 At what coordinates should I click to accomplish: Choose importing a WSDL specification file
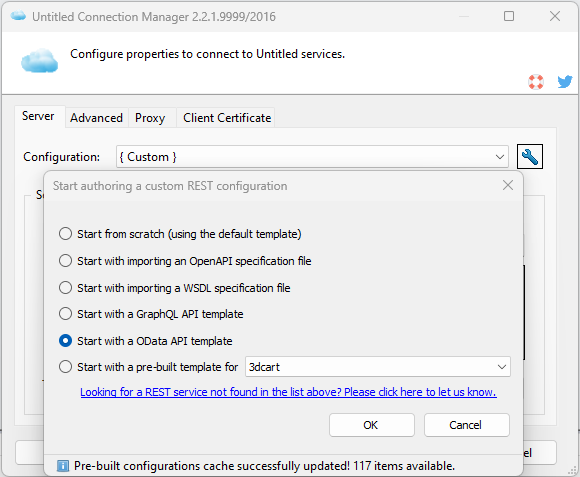click(65, 287)
